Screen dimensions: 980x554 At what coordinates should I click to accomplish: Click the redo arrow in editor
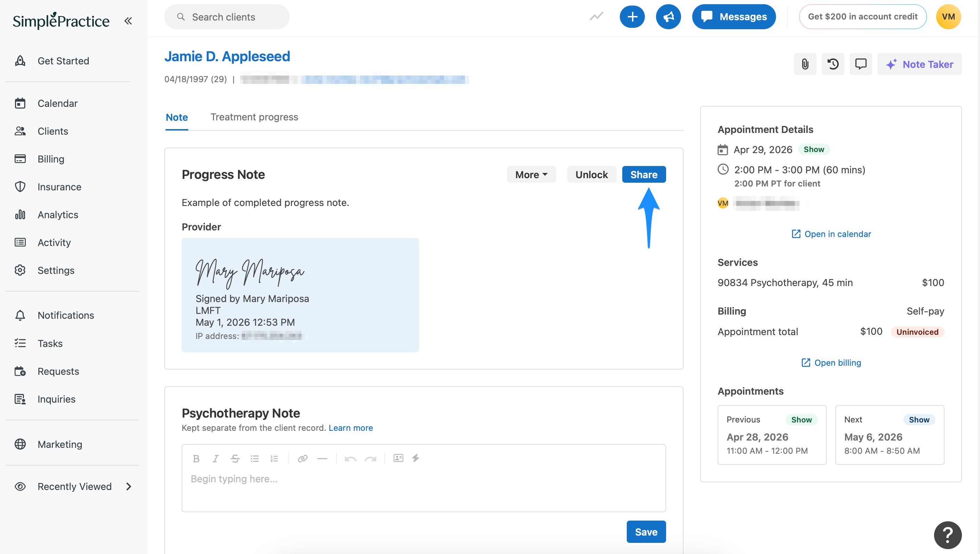[x=370, y=459]
